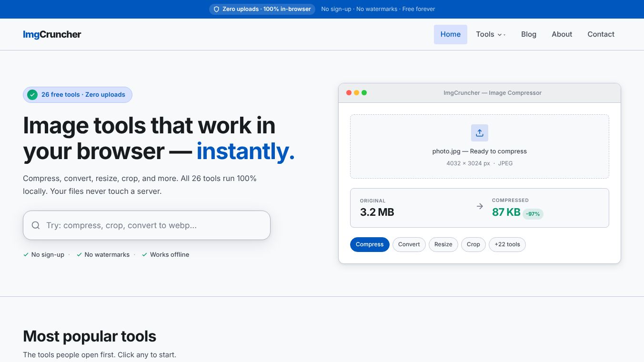The height and width of the screenshot is (362, 644).
Task: Open the Tools dropdown menu
Action: pyautogui.click(x=491, y=34)
